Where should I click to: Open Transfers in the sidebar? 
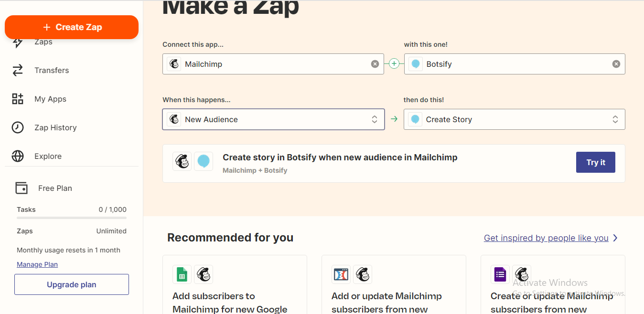52,70
